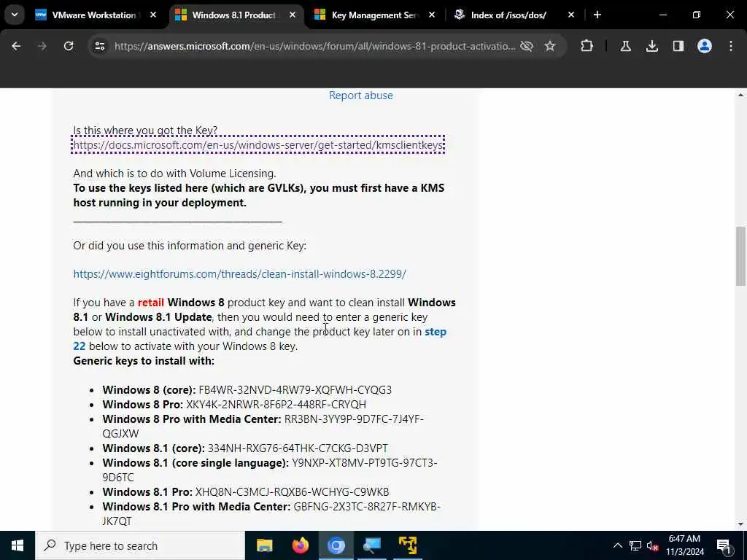Click Windows 8 Pro with Media Center entry
This screenshot has width=747, height=560.
[263, 426]
